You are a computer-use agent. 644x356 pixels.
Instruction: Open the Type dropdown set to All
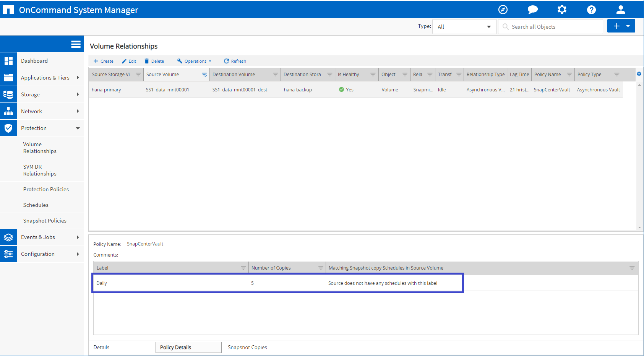464,27
